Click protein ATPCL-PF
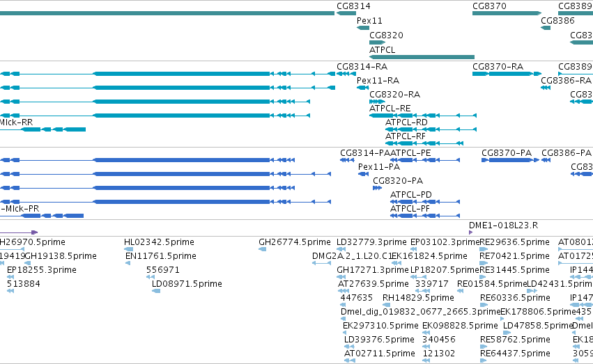Screen dimensions: 593x364 click(410, 209)
